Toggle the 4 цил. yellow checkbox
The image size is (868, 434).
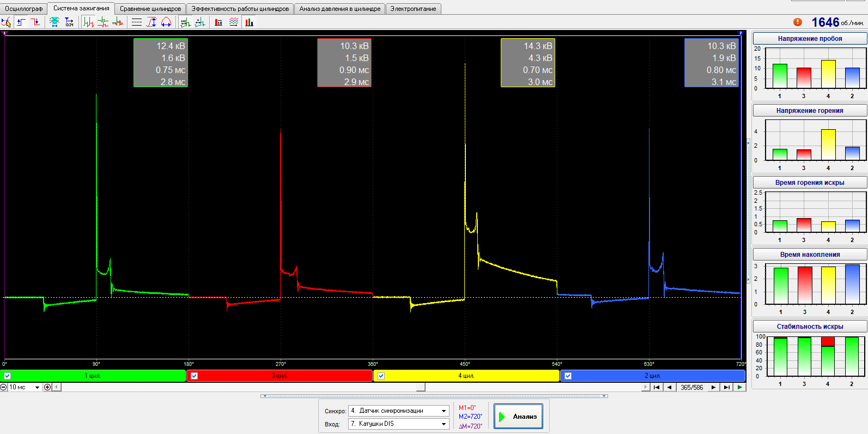381,376
